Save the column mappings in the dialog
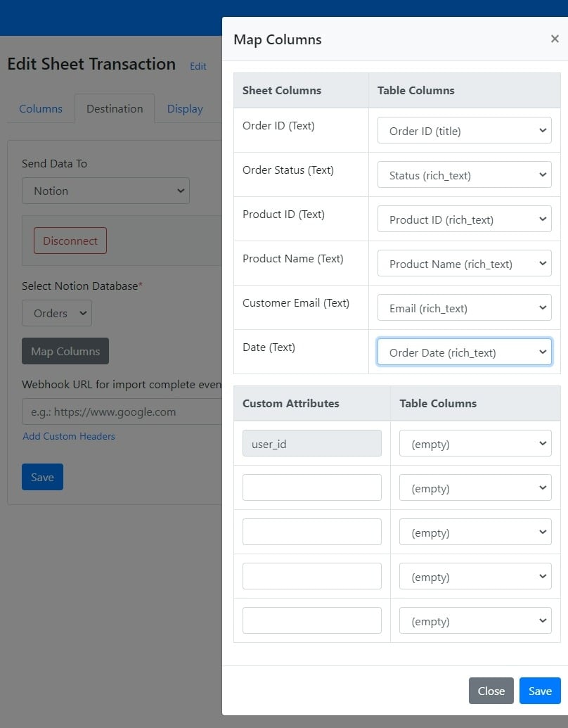568x728 pixels. coord(540,691)
